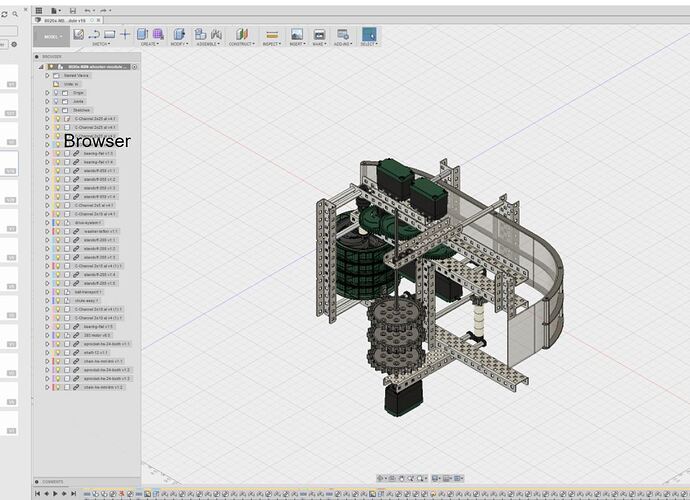Viewport: 690px width, 500px height.
Task: Jump to the timeline beginning
Action: (37, 494)
